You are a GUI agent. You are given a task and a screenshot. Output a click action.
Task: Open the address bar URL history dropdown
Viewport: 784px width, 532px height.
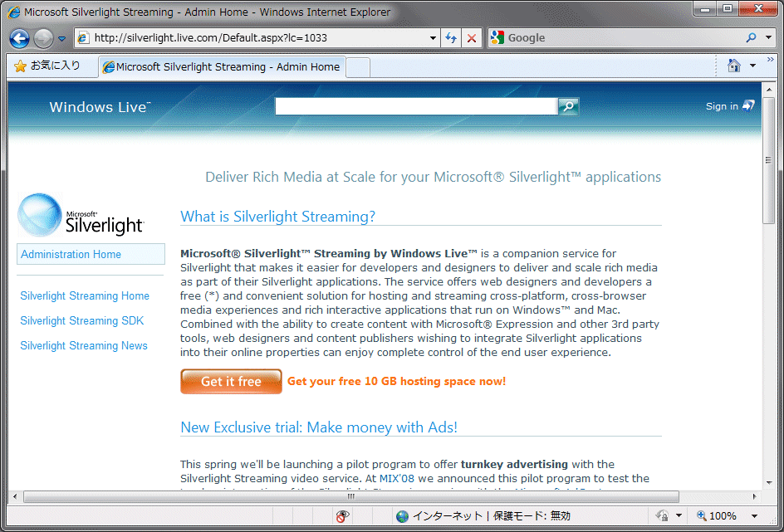tap(433, 38)
